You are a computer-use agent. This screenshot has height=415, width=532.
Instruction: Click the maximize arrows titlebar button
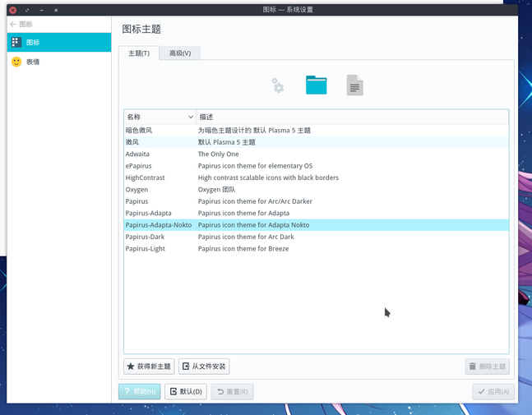coord(27,10)
